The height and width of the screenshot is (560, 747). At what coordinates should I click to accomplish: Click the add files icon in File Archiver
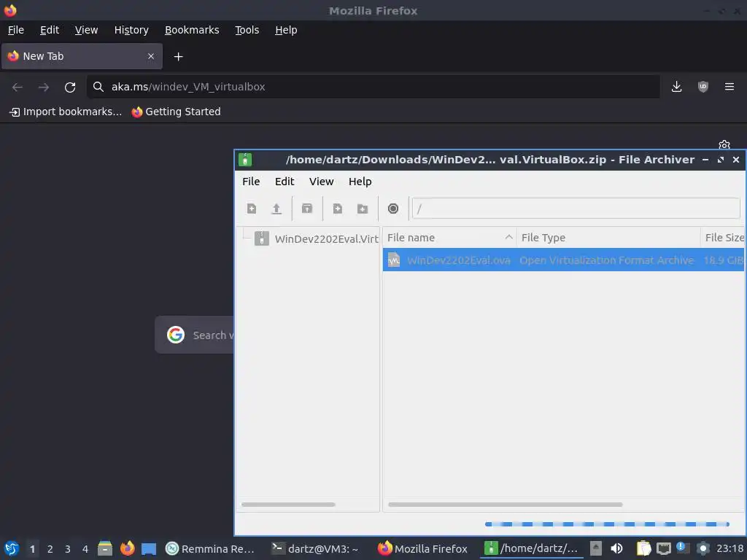pos(337,209)
